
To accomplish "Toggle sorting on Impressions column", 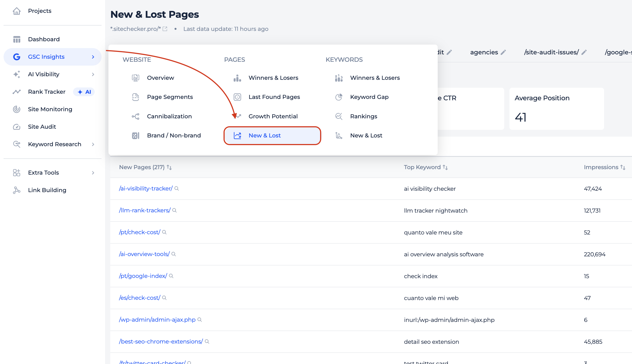I will (x=623, y=167).
